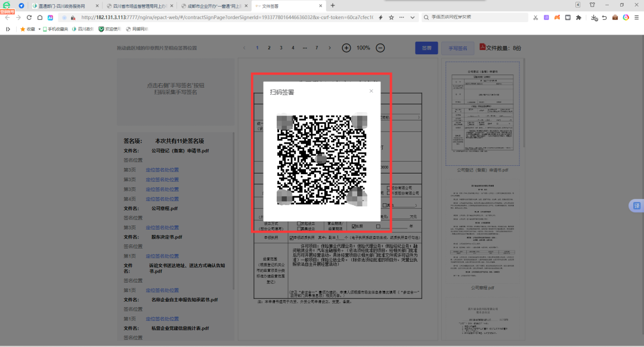The width and height of the screenshot is (644, 347).
Task: Click the 手写签名 handwritten signature button
Action: tap(457, 48)
